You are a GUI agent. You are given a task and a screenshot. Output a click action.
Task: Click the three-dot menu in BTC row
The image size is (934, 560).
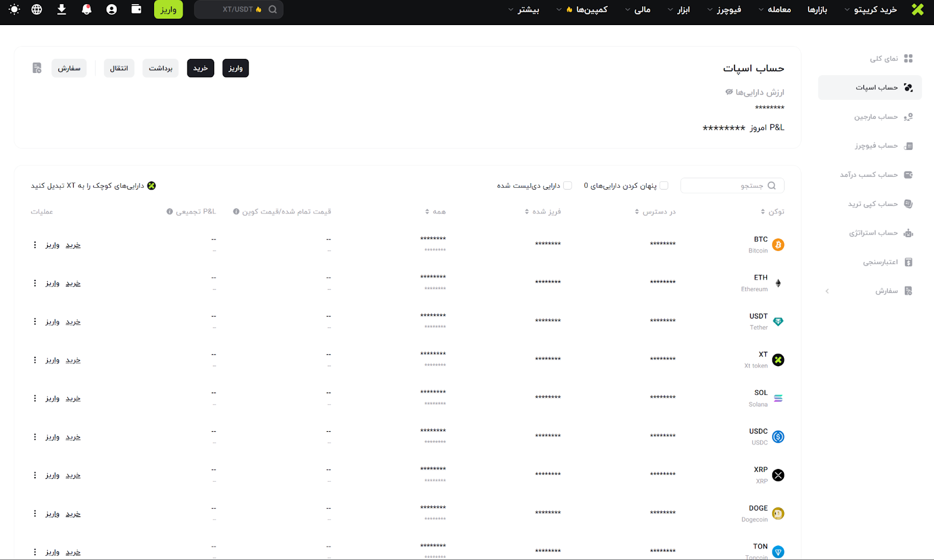tap(35, 245)
